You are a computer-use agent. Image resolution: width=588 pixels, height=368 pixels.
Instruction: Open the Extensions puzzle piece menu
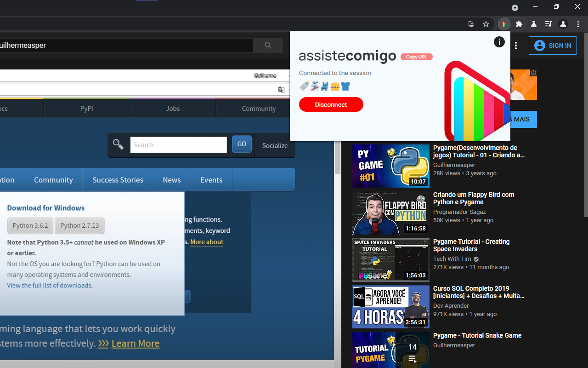click(x=519, y=24)
